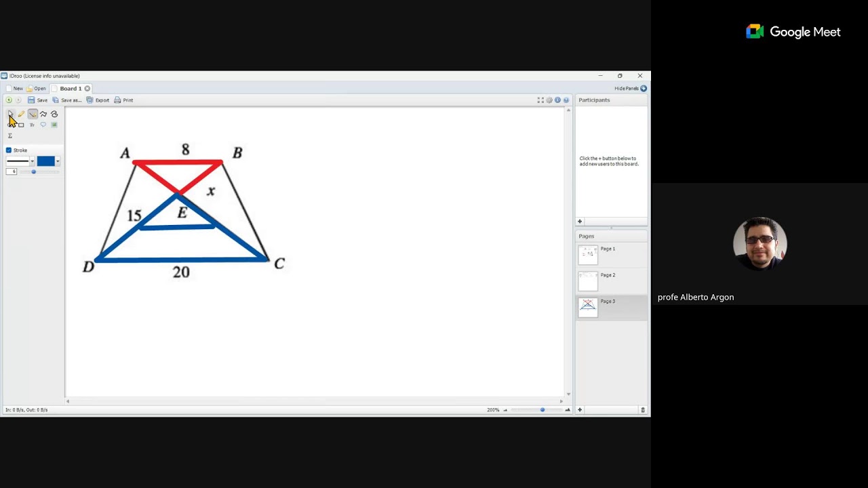
Task: Click Hide Panels toggle
Action: [x=631, y=89]
